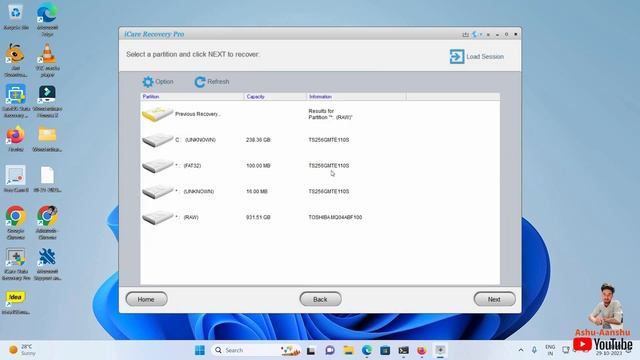Select the RAW 931.51 GB drive icon
Viewport: 640px width, 360px height.
[157, 217]
